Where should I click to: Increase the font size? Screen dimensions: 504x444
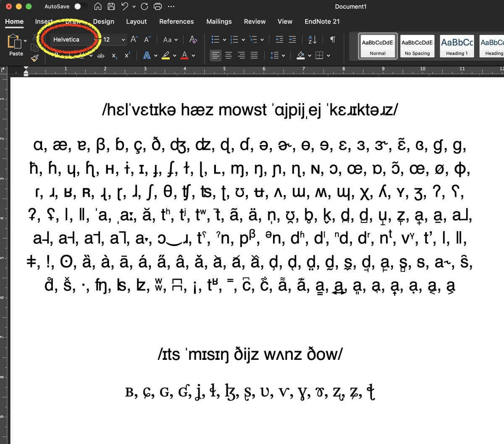pyautogui.click(x=134, y=39)
